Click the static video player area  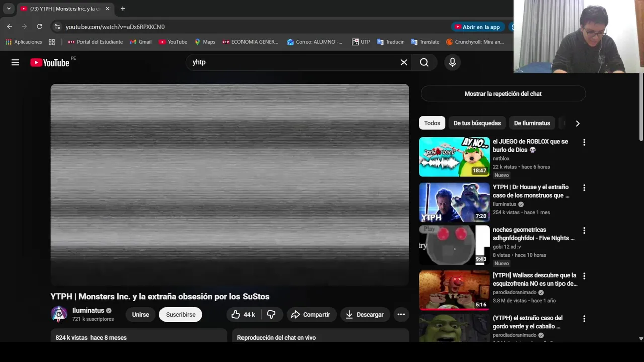pos(229,185)
